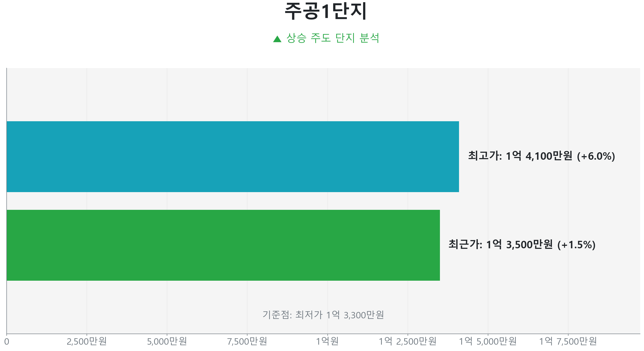The image size is (644, 351).
Task: Click the (+6.0%) change percentage
Action: (x=596, y=156)
